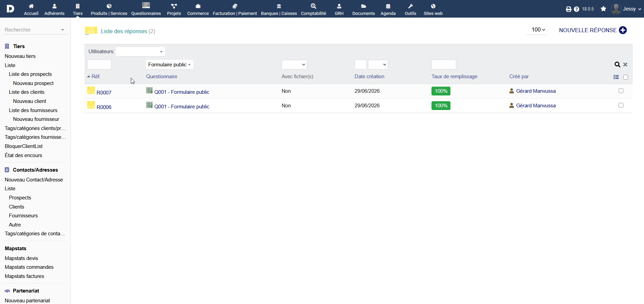Click the Dolibarr logo icon
This screenshot has width=644, height=304.
click(x=11, y=9)
